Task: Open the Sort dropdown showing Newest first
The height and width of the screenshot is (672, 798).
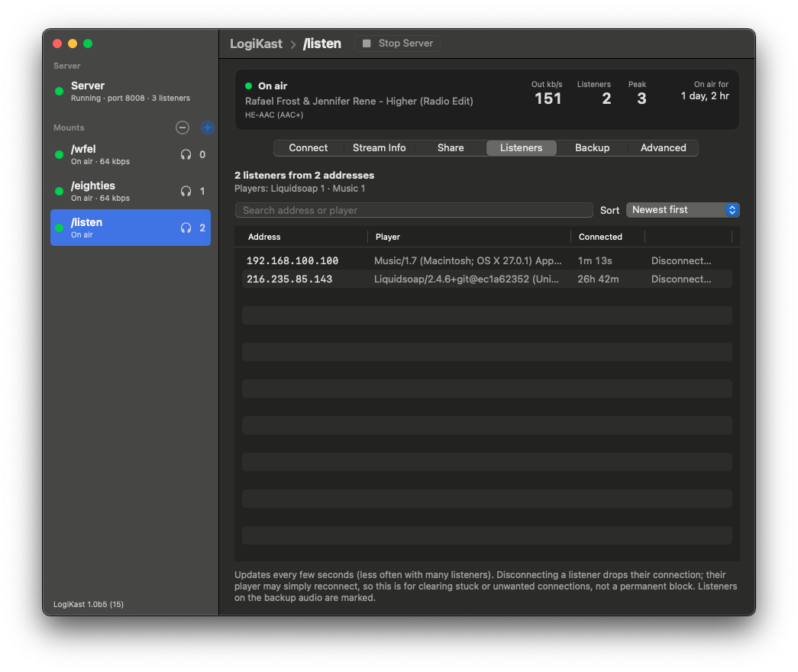Action: tap(683, 210)
